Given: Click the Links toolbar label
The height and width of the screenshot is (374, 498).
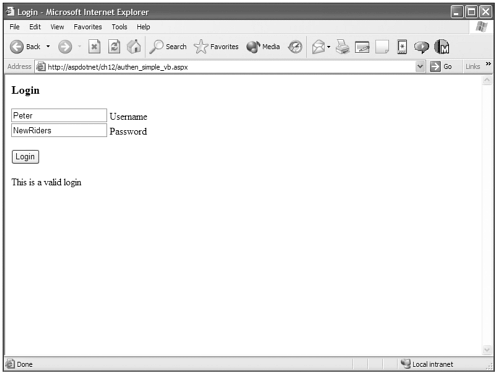Looking at the screenshot, I should tap(473, 67).
